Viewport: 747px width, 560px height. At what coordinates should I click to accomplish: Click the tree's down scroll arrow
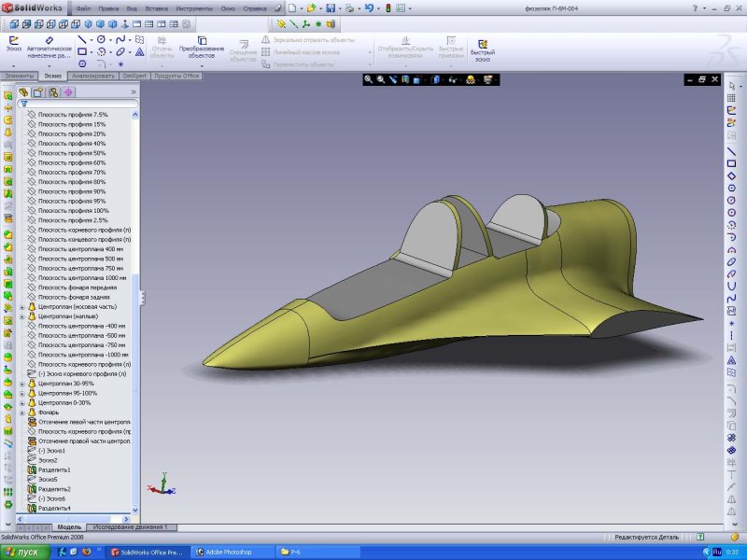[x=134, y=510]
